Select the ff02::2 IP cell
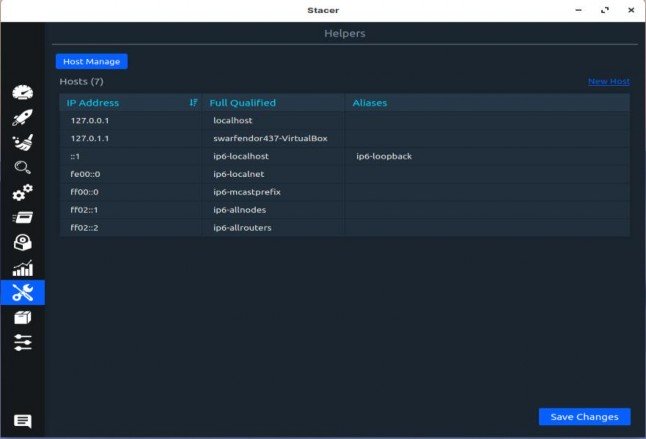 click(x=131, y=228)
